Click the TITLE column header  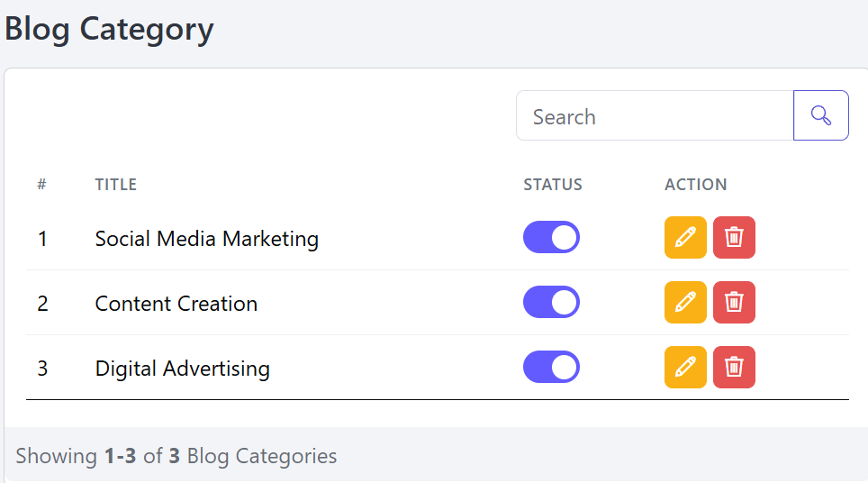(116, 185)
